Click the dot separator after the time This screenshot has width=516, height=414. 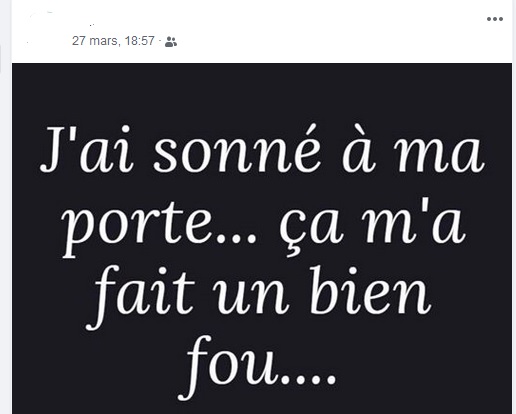point(160,41)
